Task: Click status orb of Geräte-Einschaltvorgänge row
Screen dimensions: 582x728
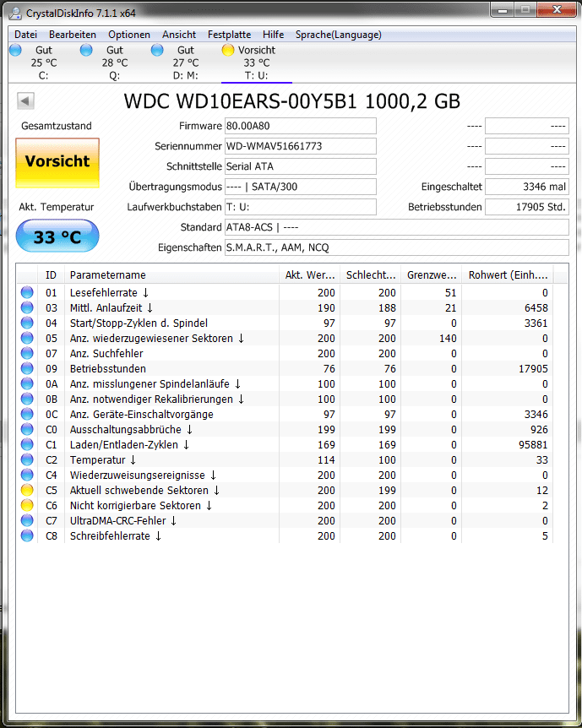Action: (x=27, y=414)
